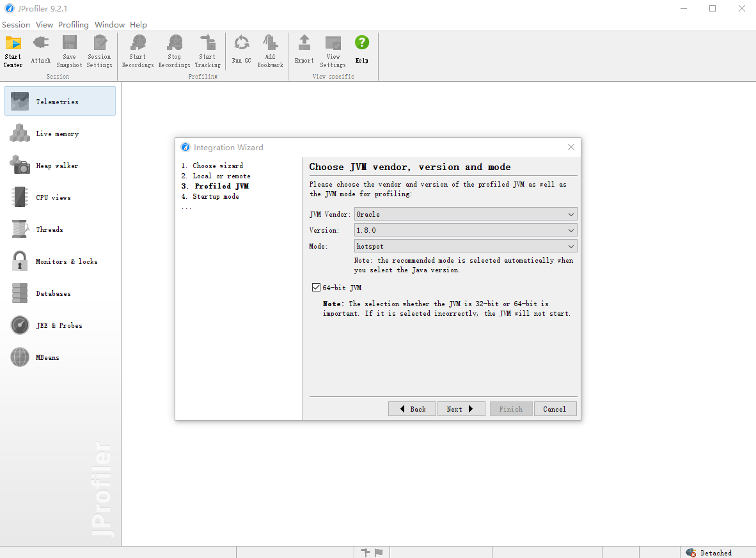This screenshot has width=756, height=558.
Task: Click Save Snapshot in the toolbar
Action: click(x=70, y=51)
